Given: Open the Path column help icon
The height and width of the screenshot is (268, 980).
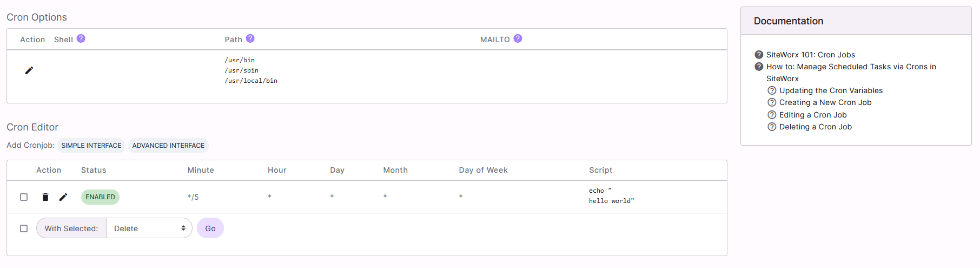Looking at the screenshot, I should pos(250,38).
